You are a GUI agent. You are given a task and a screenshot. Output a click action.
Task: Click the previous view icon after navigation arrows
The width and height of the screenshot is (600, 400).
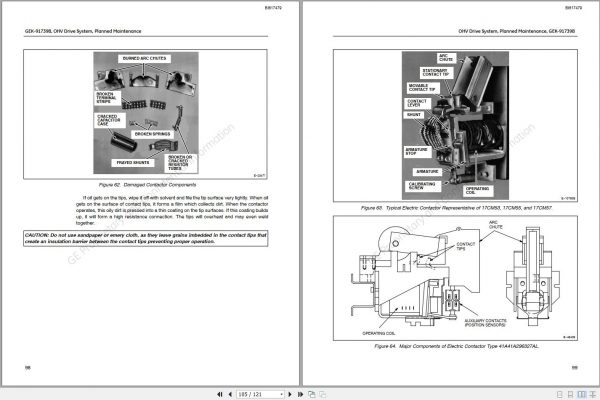coord(312,394)
